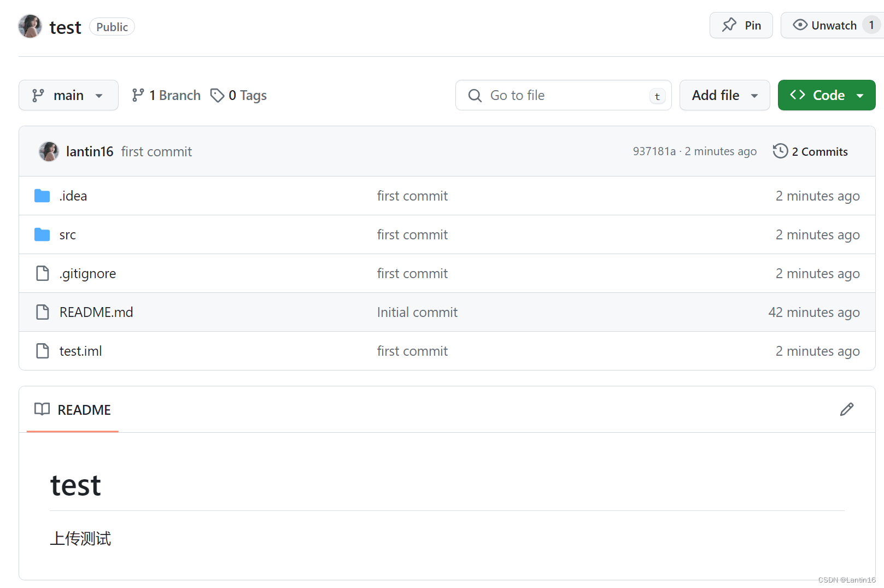
Task: Click the repository owner avatar beside test
Action: click(x=30, y=26)
